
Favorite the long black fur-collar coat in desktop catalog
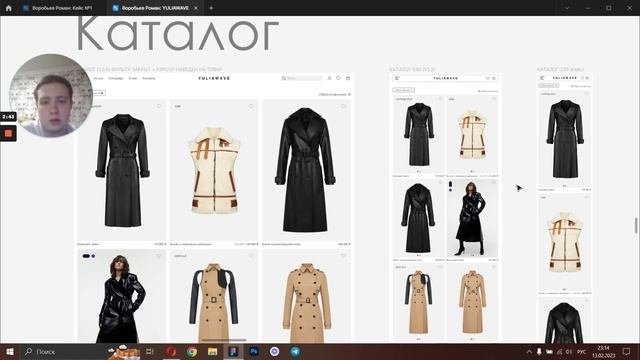coord(343,106)
